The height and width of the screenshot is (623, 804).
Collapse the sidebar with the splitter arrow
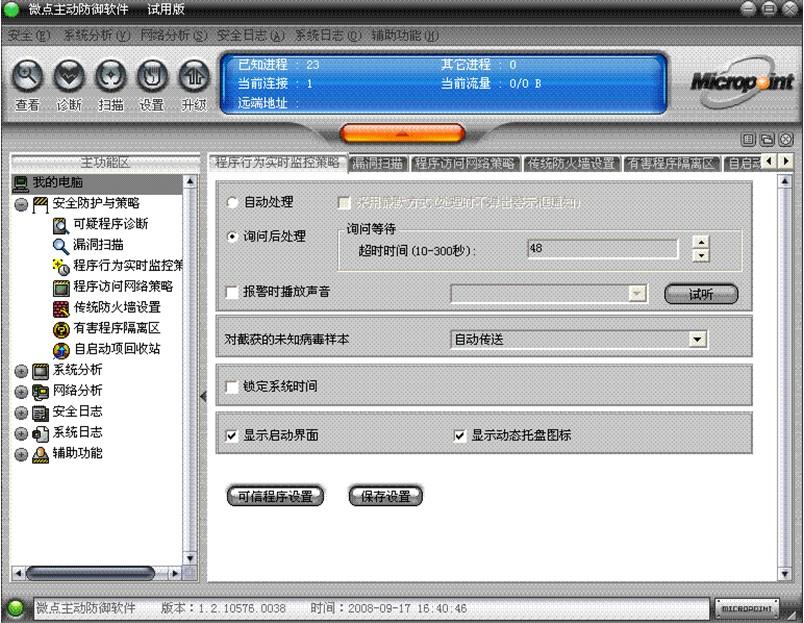pos(203,396)
